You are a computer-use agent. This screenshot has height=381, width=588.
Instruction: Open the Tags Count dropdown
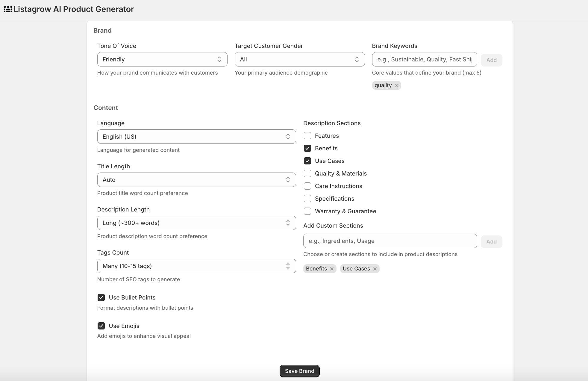tap(196, 266)
